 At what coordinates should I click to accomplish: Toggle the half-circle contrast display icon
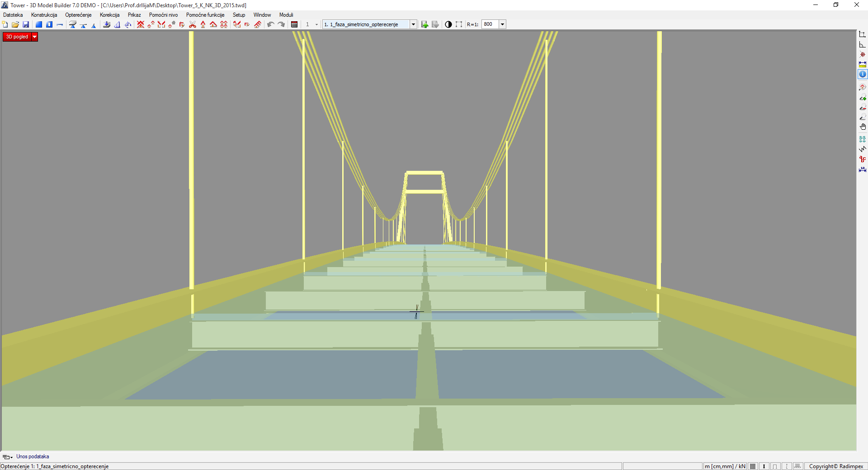click(x=448, y=24)
